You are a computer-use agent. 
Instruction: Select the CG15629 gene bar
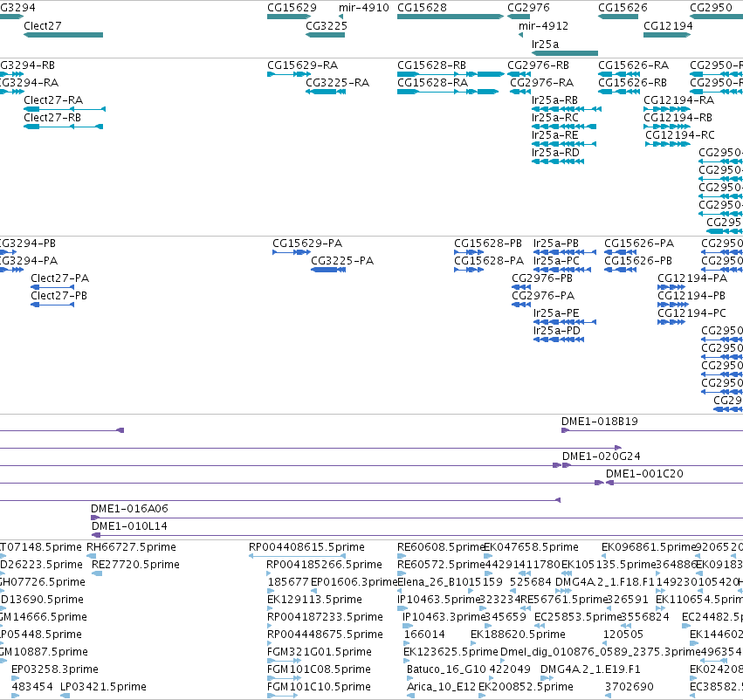point(289,17)
